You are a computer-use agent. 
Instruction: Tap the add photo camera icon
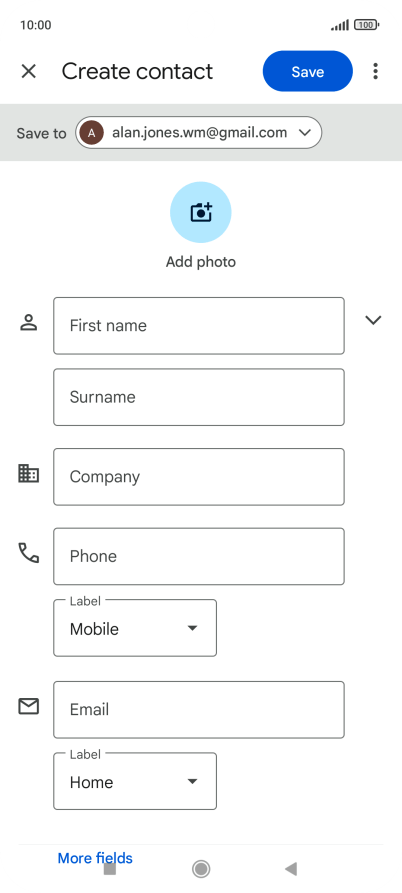201,212
